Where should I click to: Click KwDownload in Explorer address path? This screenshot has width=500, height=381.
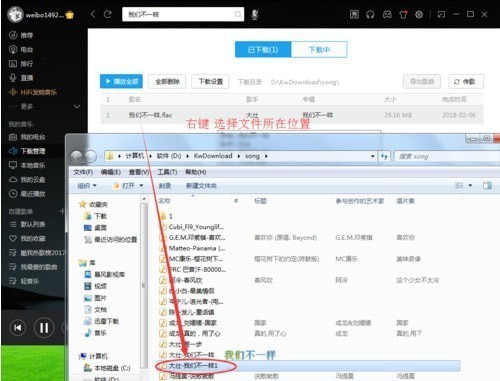coord(213,156)
